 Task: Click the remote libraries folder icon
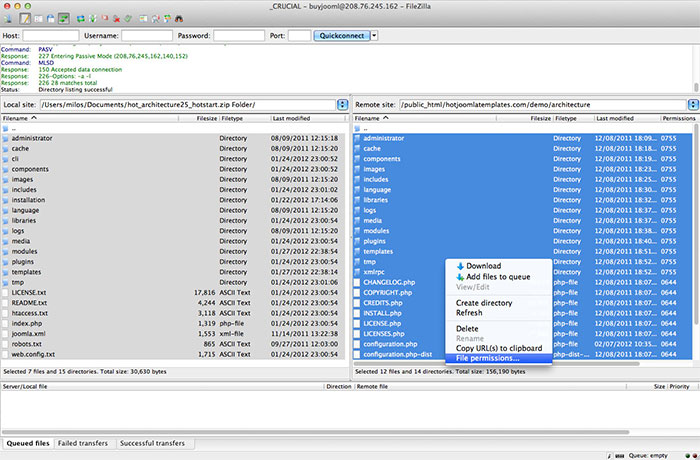coord(357,200)
